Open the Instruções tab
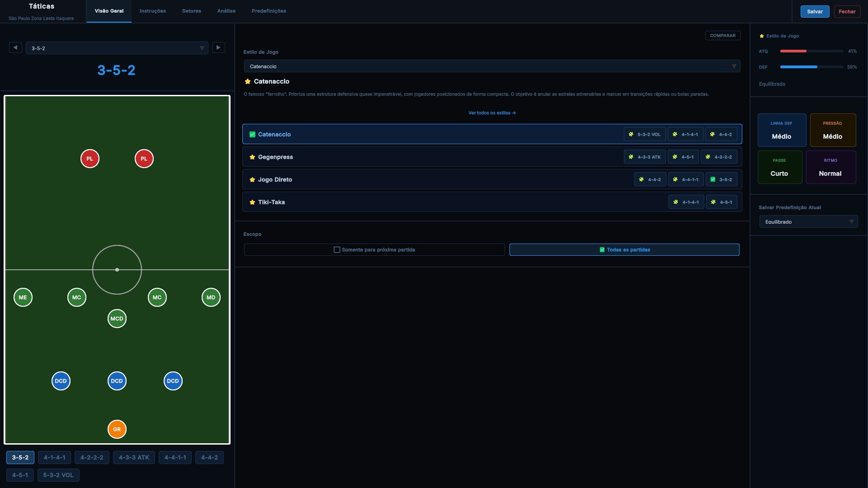 (153, 11)
